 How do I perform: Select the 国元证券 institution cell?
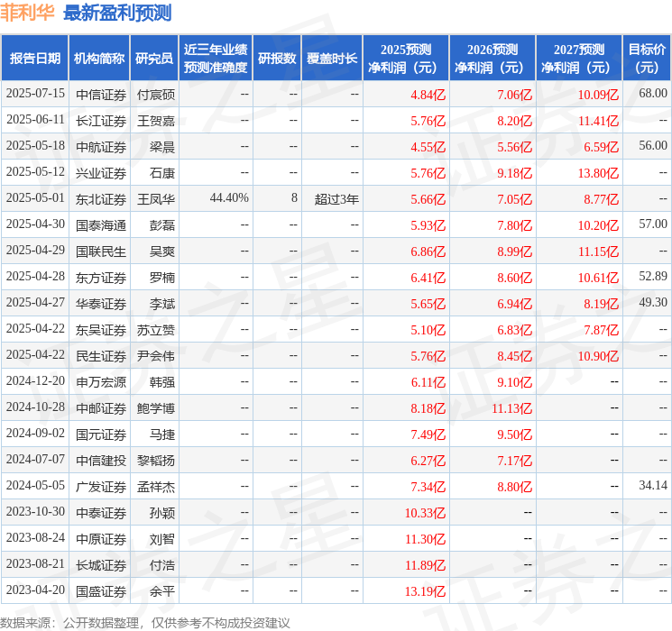click(x=101, y=434)
